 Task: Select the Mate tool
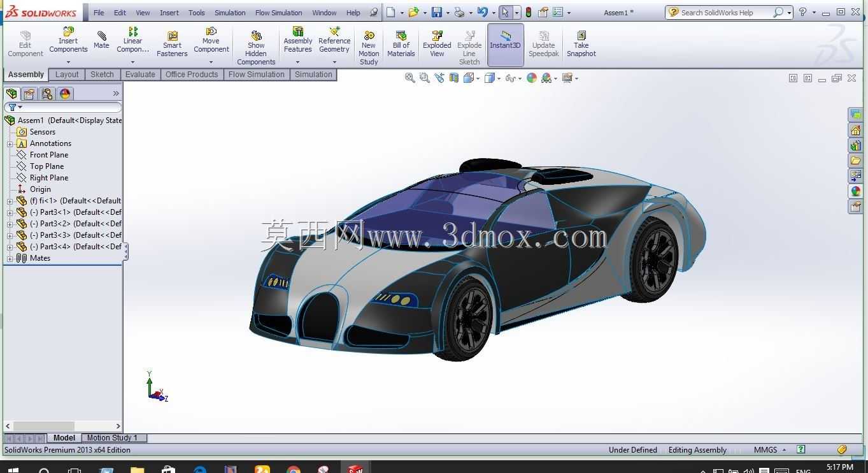101,40
